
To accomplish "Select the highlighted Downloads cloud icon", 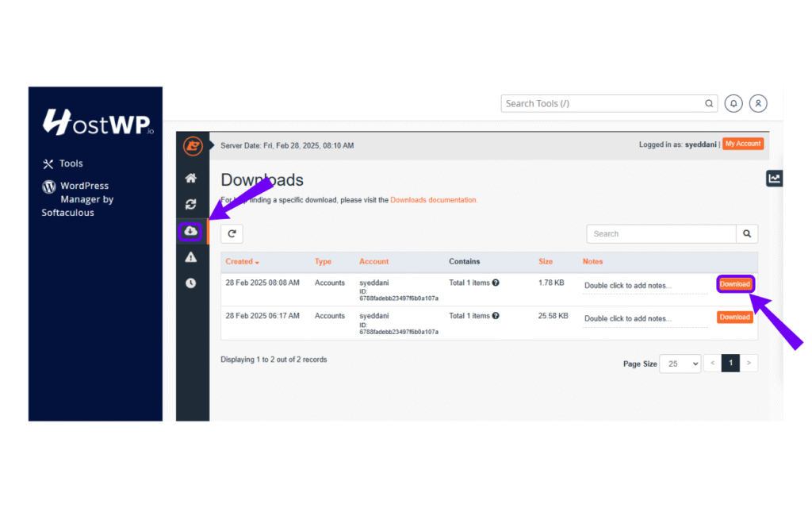I will coord(190,230).
